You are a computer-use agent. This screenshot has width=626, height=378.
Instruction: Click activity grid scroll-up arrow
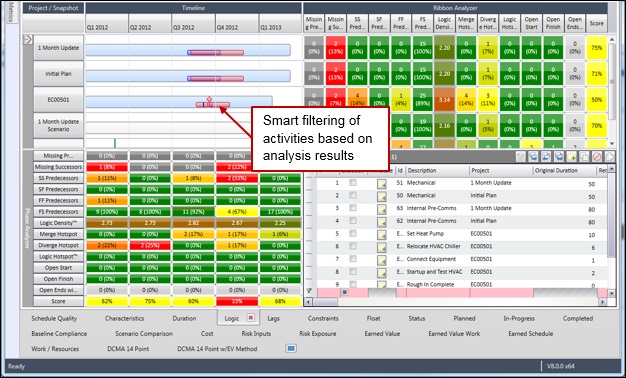point(611,169)
